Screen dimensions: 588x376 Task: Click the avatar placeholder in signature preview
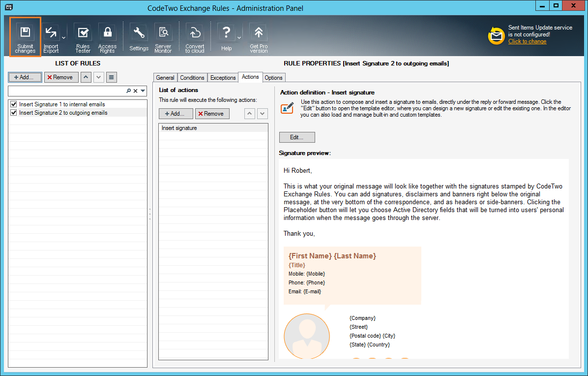(x=307, y=336)
